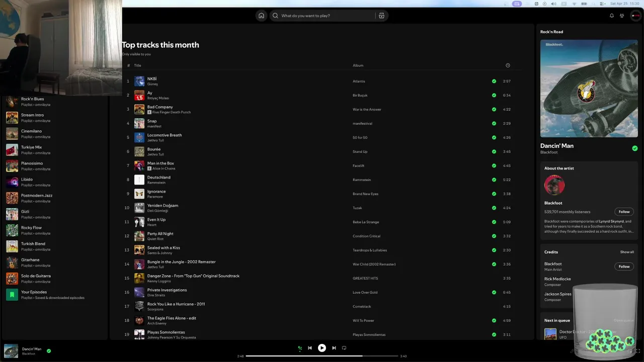644x362 pixels.
Task: Select the Man in the Box track
Action: coord(160,163)
